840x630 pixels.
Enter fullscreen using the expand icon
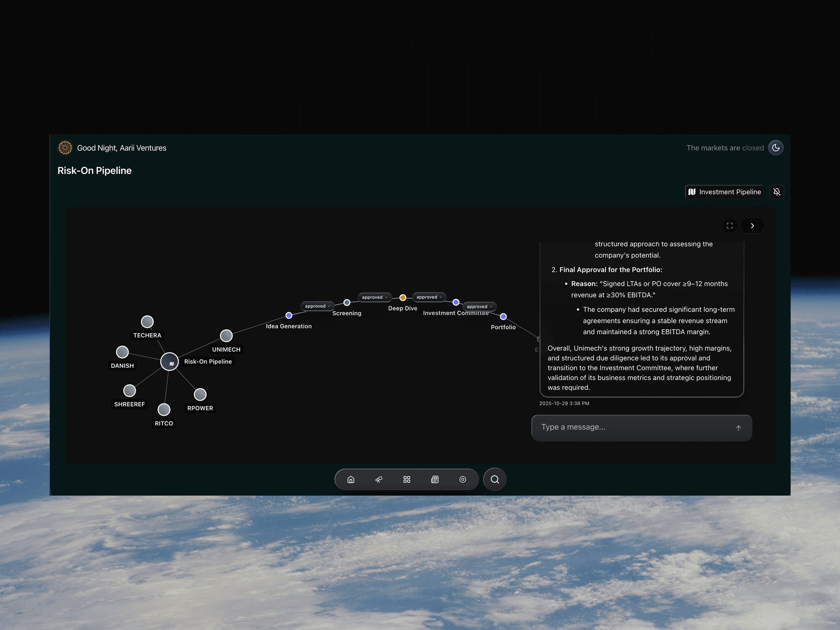click(x=729, y=226)
